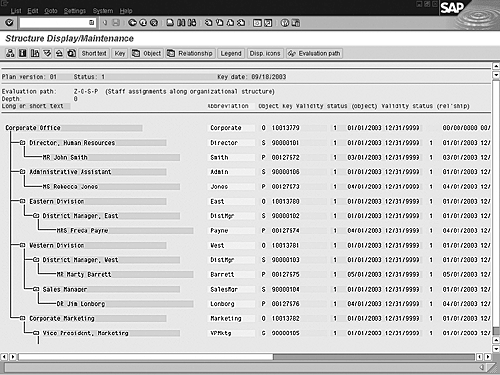Open the Settings menu
Image resolution: width=500 pixels, height=375 pixels.
point(75,11)
